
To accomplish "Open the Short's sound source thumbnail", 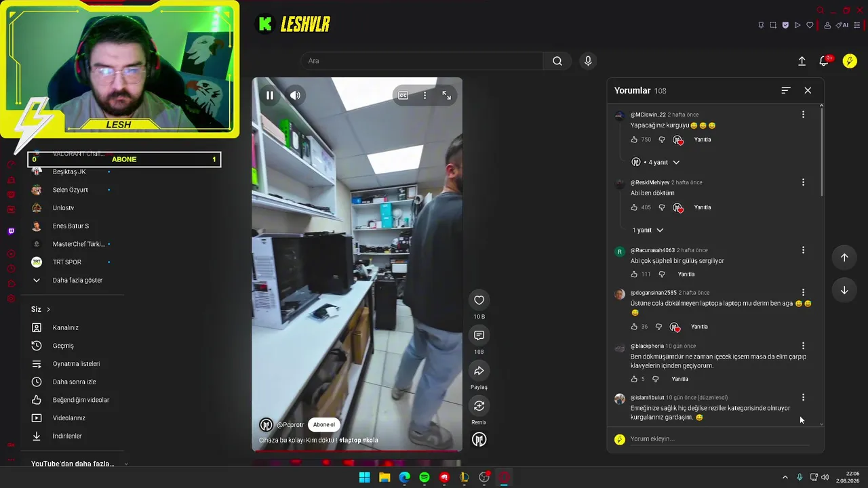I will point(479,440).
